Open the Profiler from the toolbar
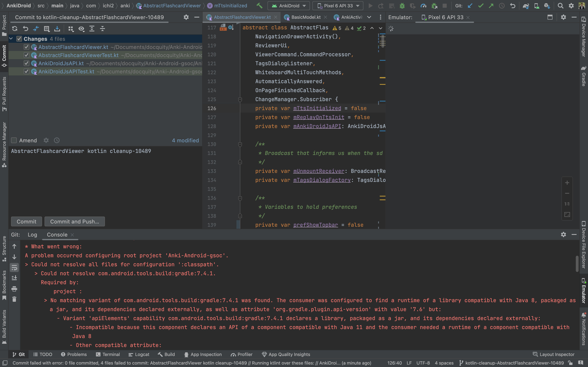This screenshot has height=367, width=588. click(x=423, y=6)
